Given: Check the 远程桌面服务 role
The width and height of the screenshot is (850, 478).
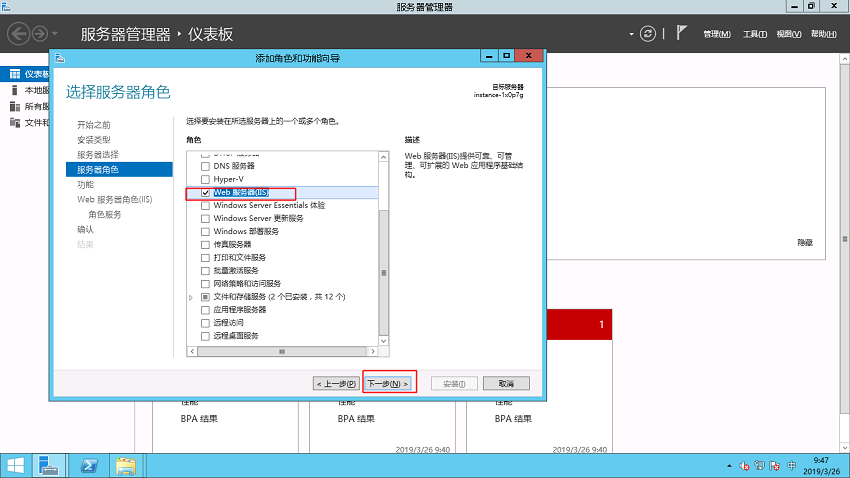Looking at the screenshot, I should pos(205,336).
